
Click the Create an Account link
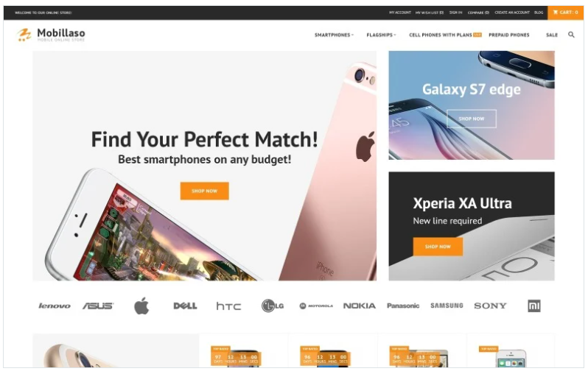click(512, 13)
